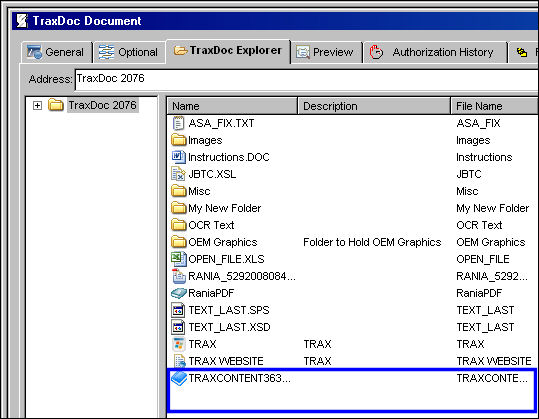Select the ASA_FIX.TXT file name
This screenshot has height=419, width=539.
[221, 123]
